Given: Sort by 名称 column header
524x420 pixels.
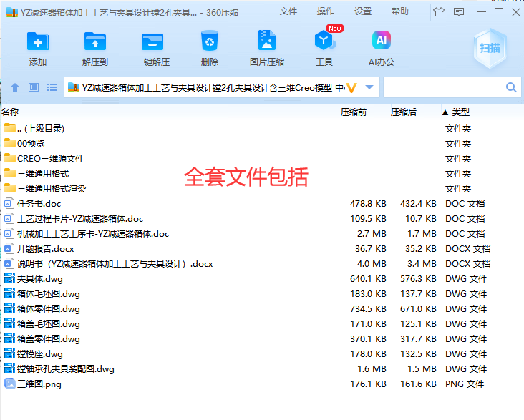Looking at the screenshot, I should 10,112.
